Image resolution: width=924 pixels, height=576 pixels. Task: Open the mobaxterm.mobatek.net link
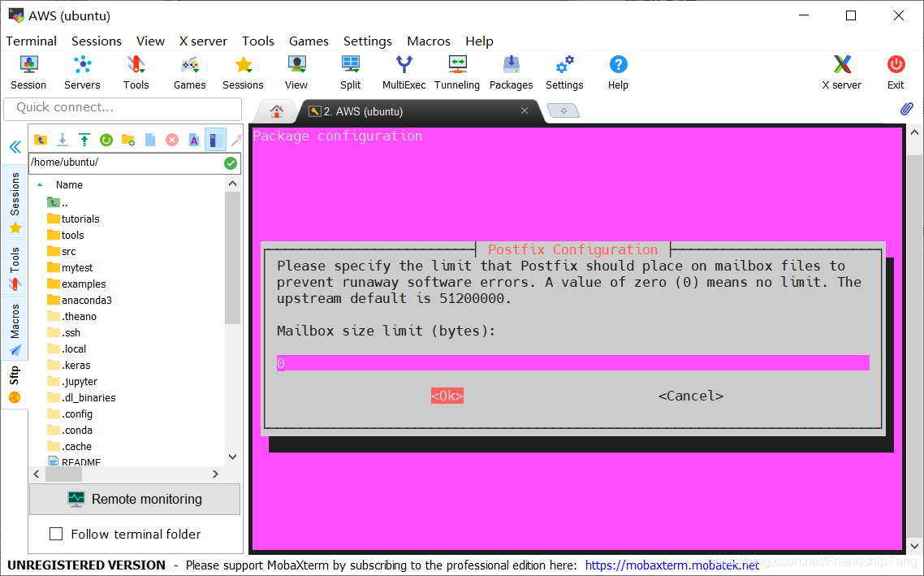point(672,565)
